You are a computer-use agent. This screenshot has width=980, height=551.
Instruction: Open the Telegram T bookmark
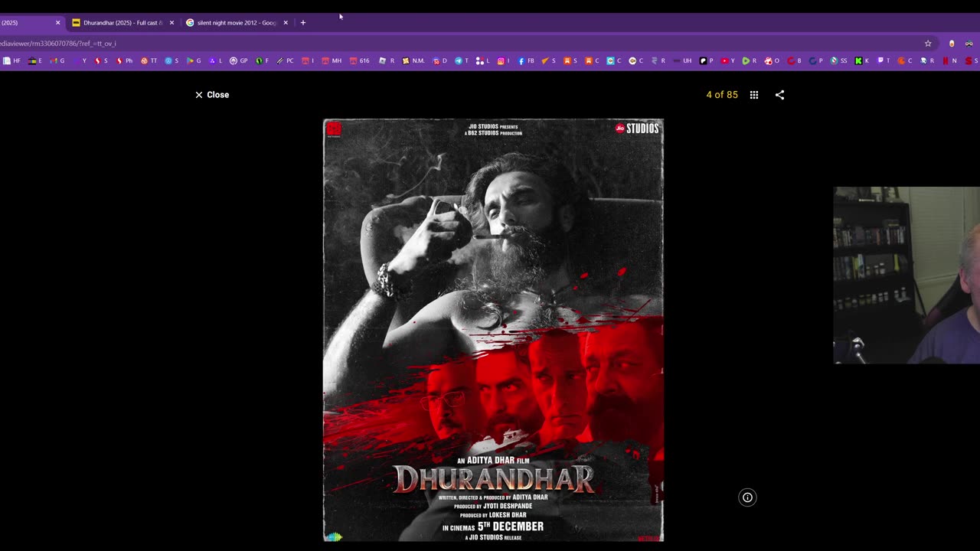462,60
